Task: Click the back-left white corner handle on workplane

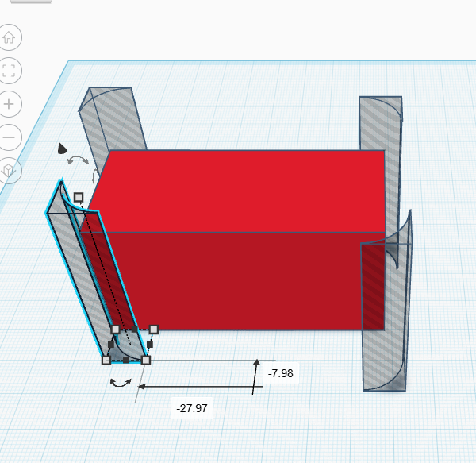Action: tap(115, 330)
